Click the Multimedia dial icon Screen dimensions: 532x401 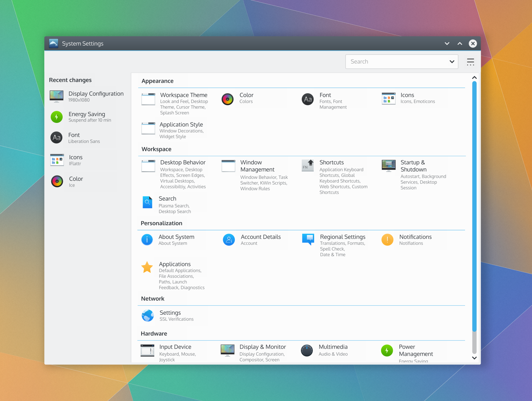coord(307,350)
